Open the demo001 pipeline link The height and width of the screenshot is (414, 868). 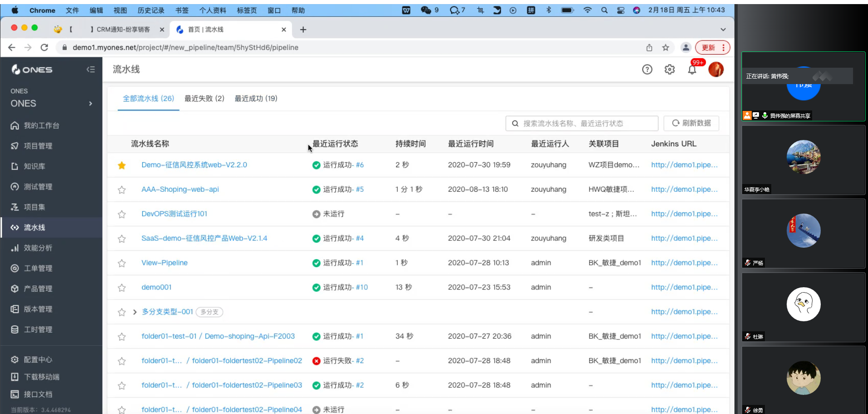coord(156,287)
